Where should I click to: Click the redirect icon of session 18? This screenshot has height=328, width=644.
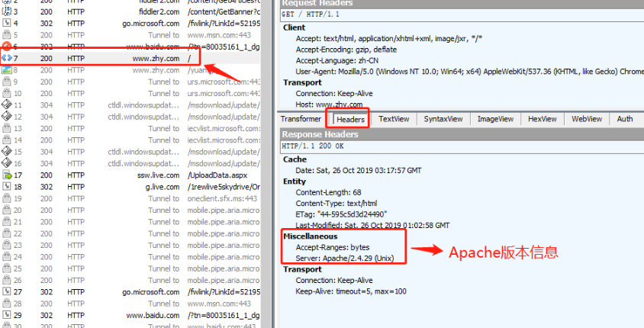point(7,187)
